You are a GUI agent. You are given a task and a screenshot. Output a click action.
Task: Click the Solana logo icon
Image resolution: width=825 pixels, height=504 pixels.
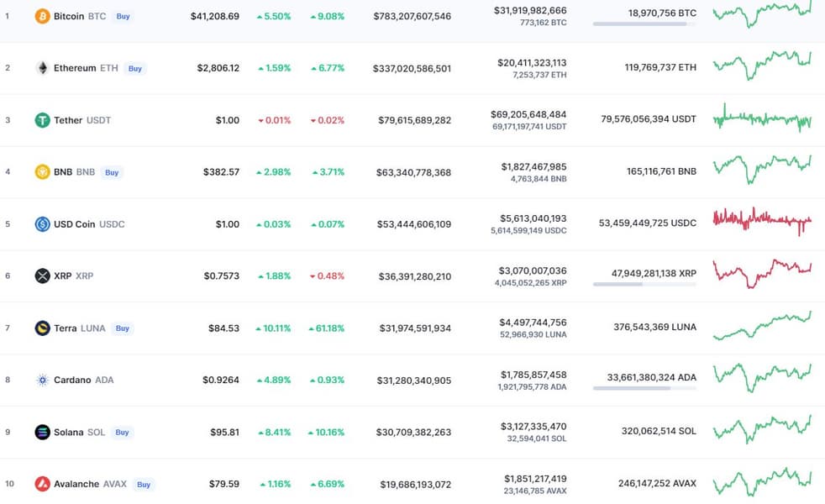[42, 432]
